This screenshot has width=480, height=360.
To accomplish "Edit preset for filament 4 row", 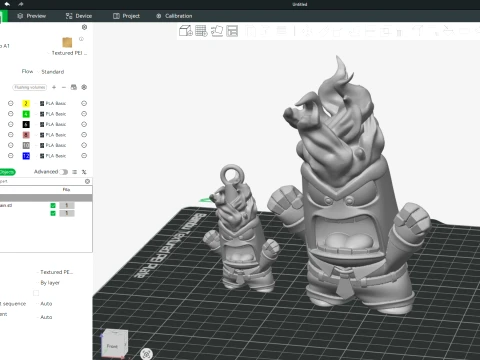I will coord(84,114).
